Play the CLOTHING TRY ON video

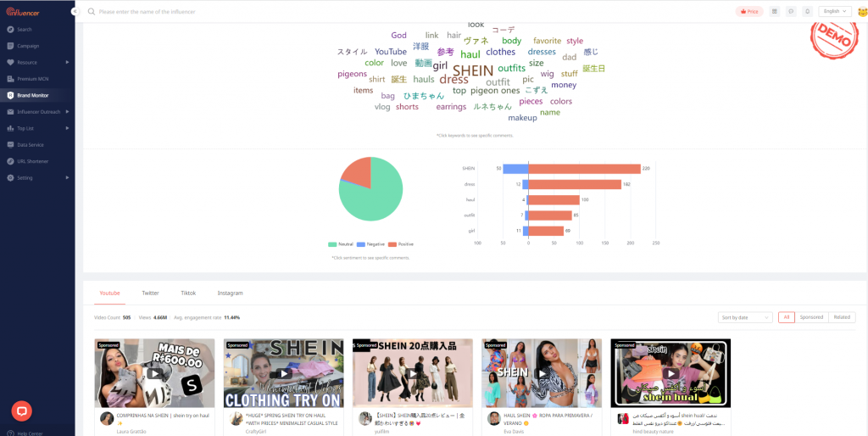tap(283, 373)
